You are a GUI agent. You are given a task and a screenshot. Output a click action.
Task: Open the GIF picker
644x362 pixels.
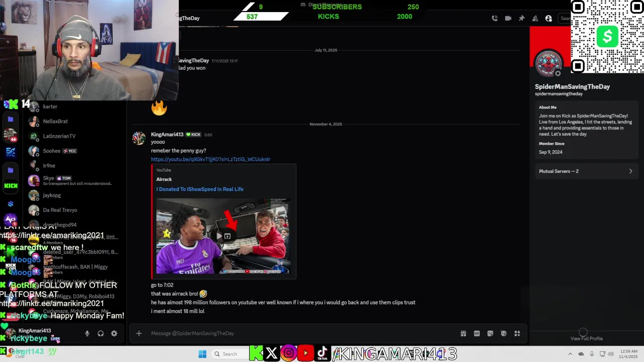tap(477, 333)
